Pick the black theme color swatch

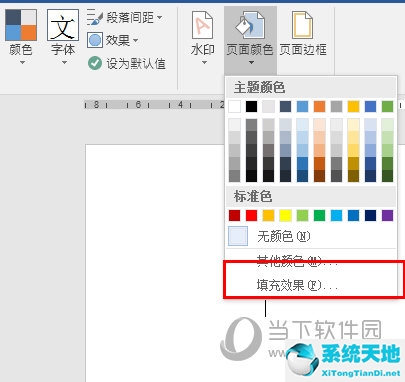(x=252, y=107)
